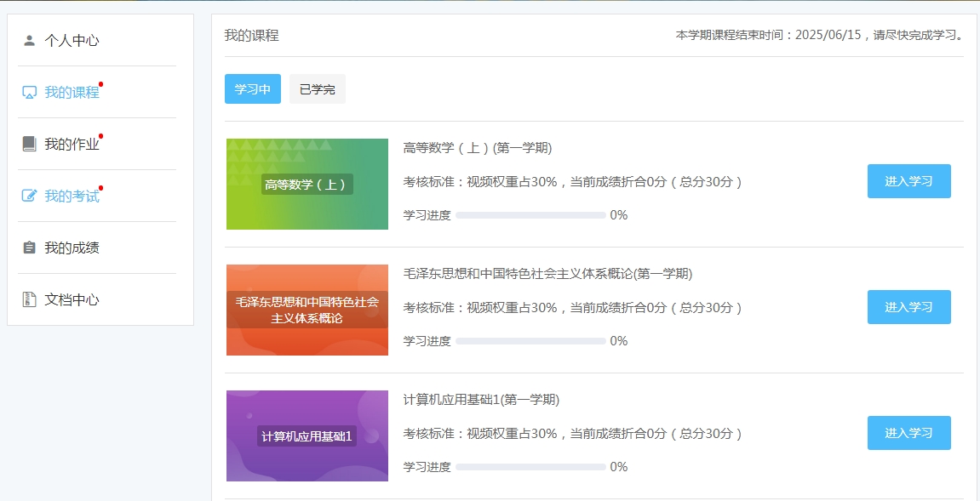This screenshot has width=980, height=501.
Task: Switch to the 已学完 tab
Action: [317, 88]
